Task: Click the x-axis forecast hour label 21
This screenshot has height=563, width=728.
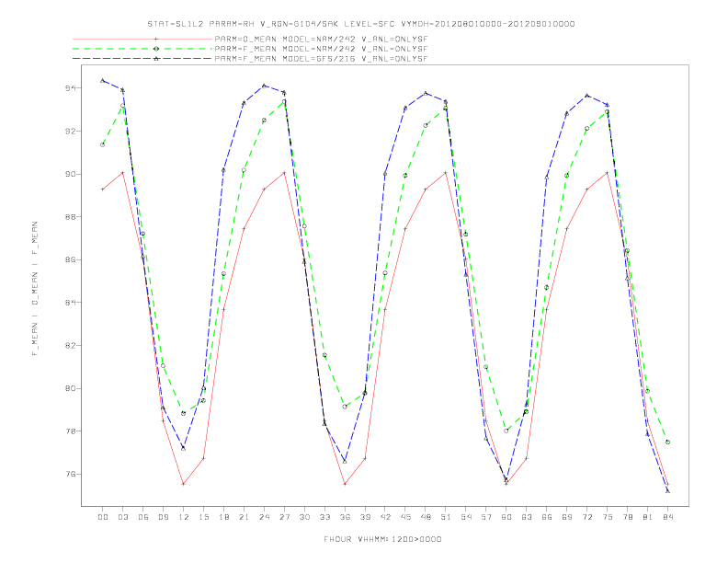Action: click(244, 517)
